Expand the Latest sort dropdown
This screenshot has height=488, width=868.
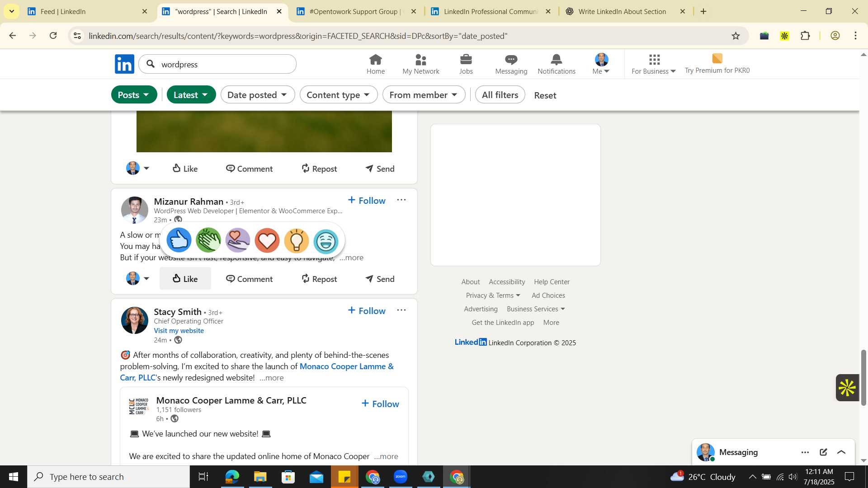(x=191, y=95)
